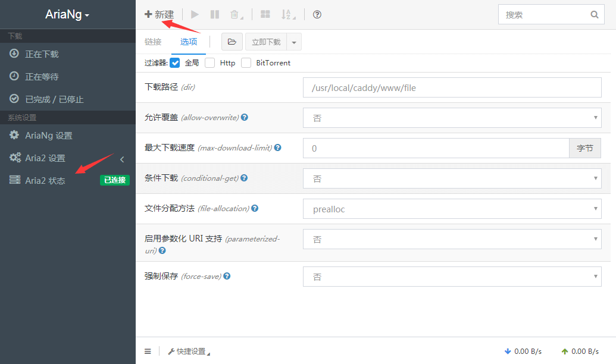Click the 下载路径 dir input field

[x=452, y=87]
